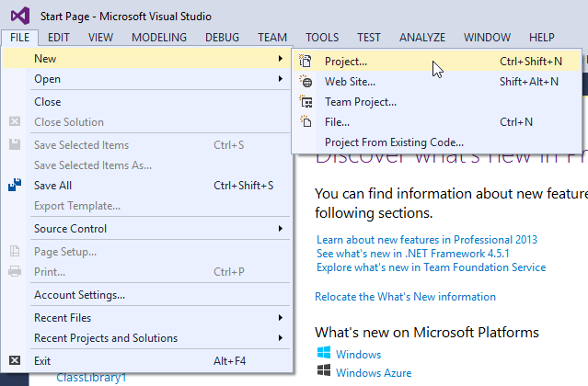
Task: Open the DEBUG menu
Action: click(x=222, y=38)
